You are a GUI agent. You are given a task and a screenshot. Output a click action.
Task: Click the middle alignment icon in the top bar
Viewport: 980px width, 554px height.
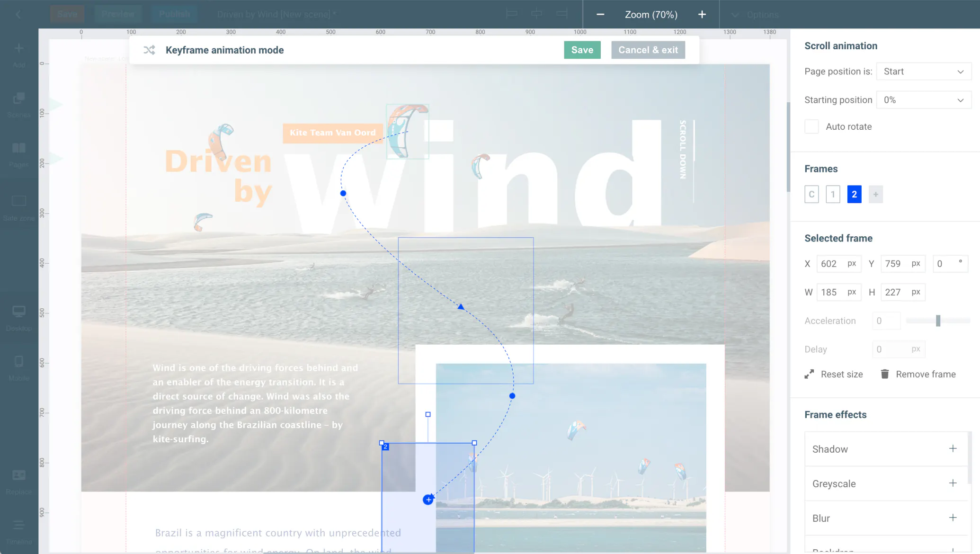click(536, 14)
